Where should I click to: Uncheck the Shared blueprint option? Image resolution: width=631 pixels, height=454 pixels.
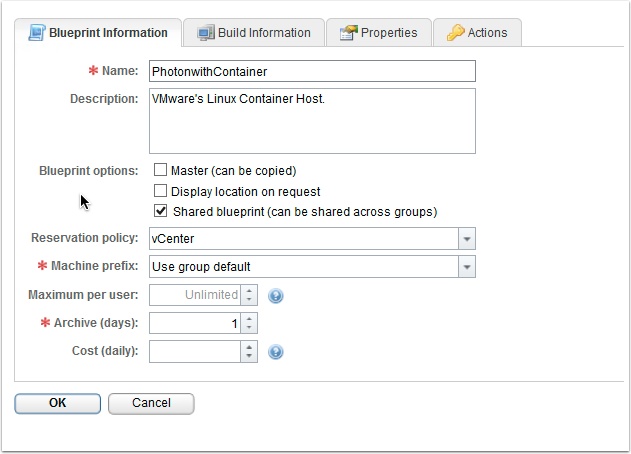coord(160,211)
